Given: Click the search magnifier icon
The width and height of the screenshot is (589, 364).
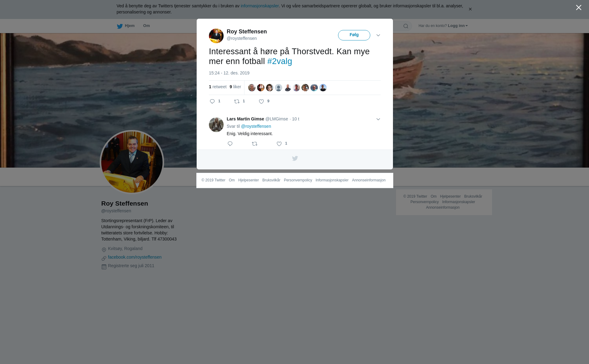Looking at the screenshot, I should coord(406,26).
